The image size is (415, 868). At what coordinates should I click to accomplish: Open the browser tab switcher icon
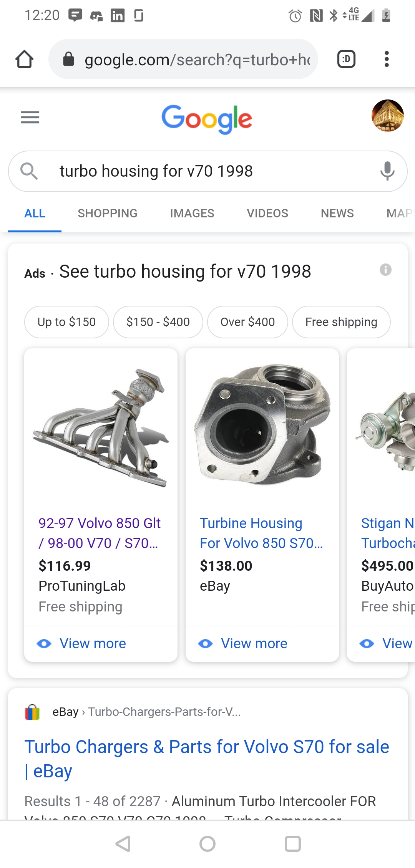pyautogui.click(x=346, y=60)
